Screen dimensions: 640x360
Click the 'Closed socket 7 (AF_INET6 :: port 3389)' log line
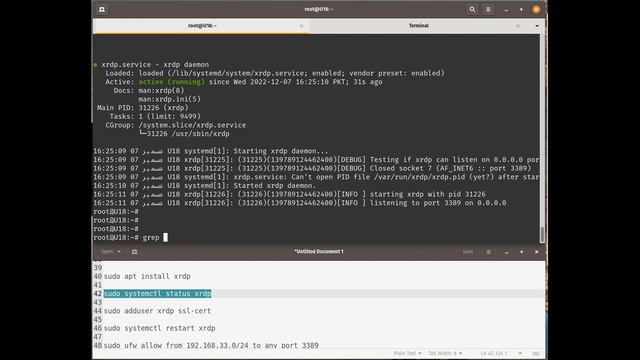(x=312, y=169)
